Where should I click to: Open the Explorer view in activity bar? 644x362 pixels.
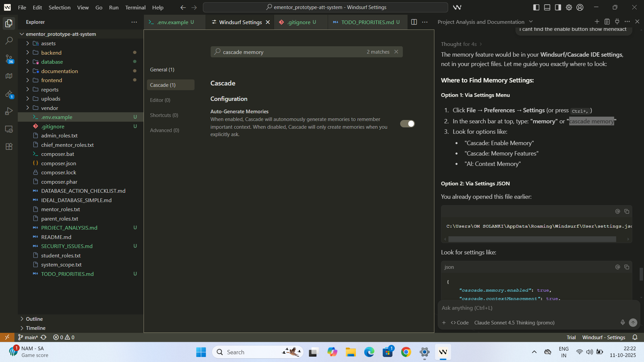coord(9,23)
